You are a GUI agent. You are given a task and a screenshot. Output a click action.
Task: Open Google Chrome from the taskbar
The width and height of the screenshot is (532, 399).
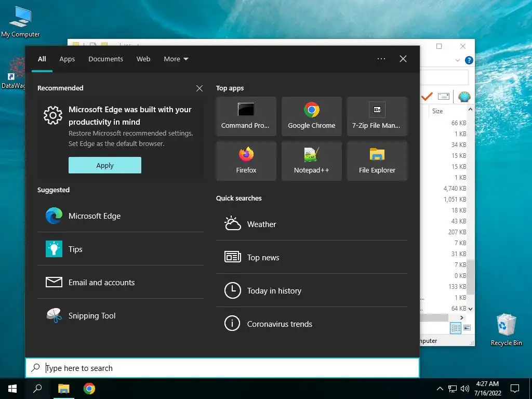pos(89,389)
